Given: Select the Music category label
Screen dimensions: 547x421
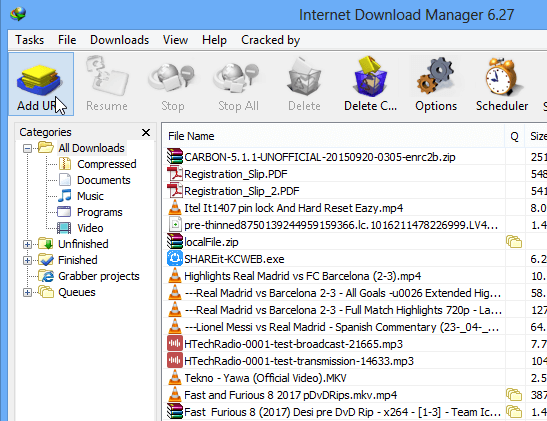Looking at the screenshot, I should click(90, 196).
